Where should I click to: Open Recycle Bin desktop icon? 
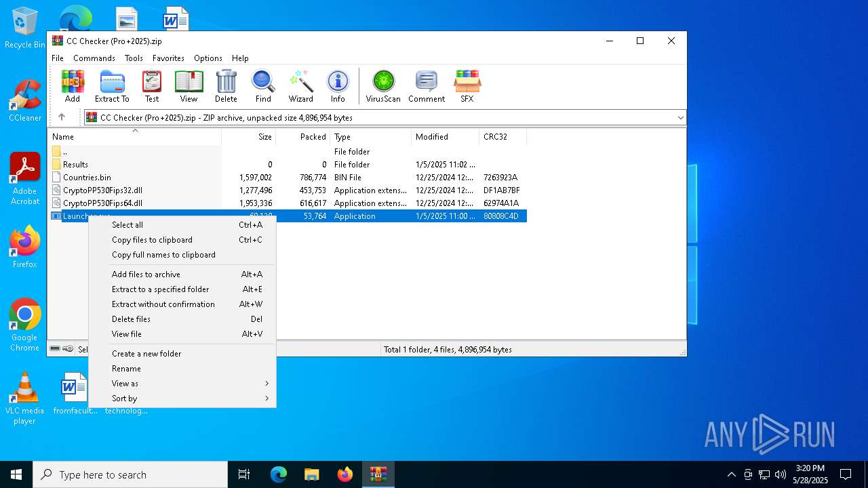click(25, 28)
